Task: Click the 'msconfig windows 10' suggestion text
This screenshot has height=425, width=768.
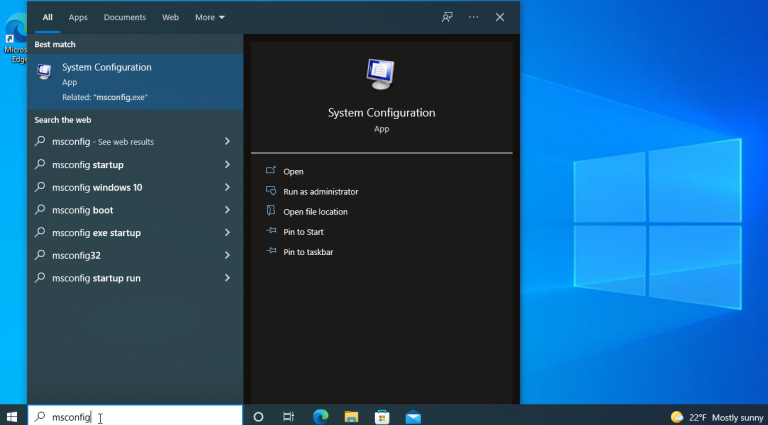Action: [x=97, y=187]
